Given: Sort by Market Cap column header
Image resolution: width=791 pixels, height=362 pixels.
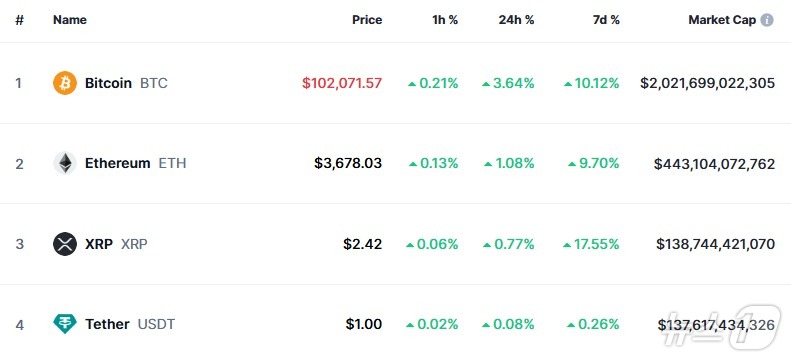Looking at the screenshot, I should tap(722, 20).
